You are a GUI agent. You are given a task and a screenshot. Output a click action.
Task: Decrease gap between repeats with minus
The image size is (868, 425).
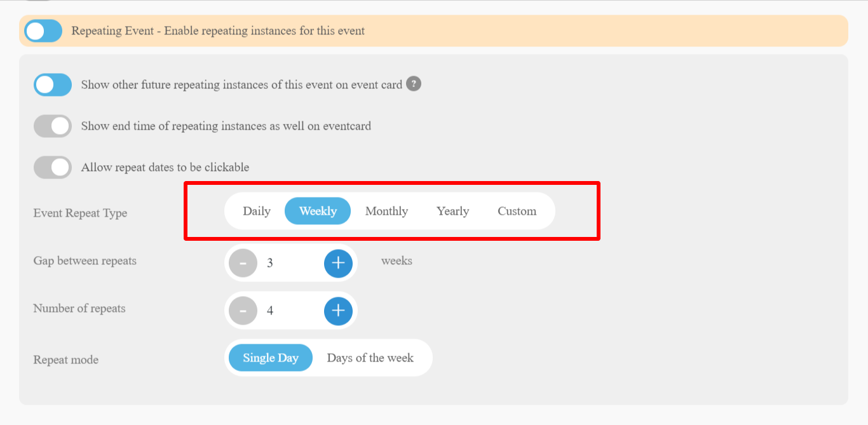pyautogui.click(x=243, y=263)
